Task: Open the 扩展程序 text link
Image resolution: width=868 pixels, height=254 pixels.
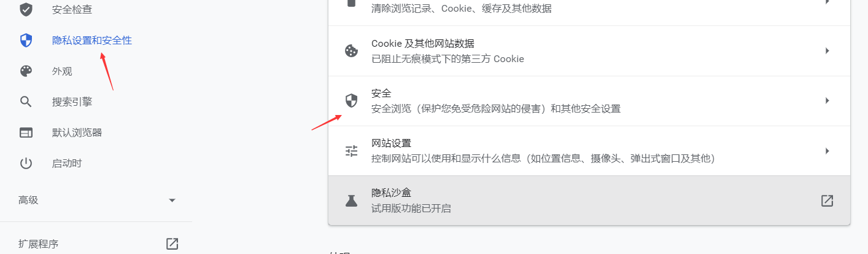Action: [x=38, y=244]
